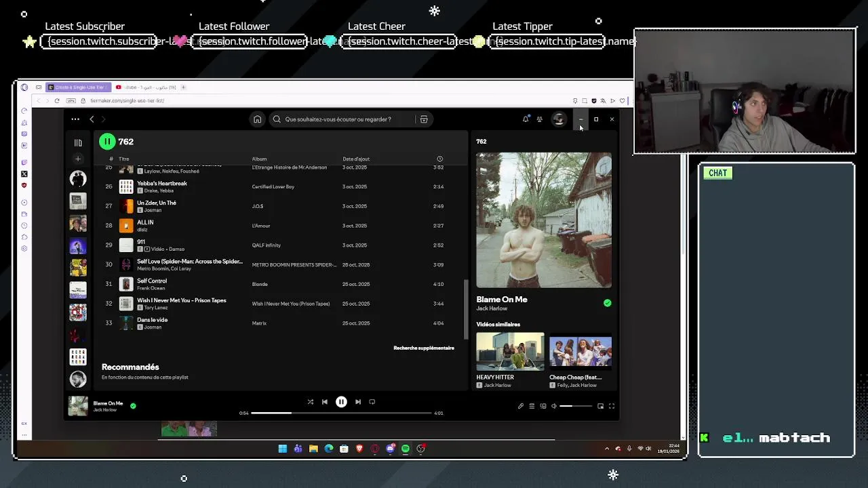Open connect to device icon
Screen dimensions: 868x488
(543, 406)
